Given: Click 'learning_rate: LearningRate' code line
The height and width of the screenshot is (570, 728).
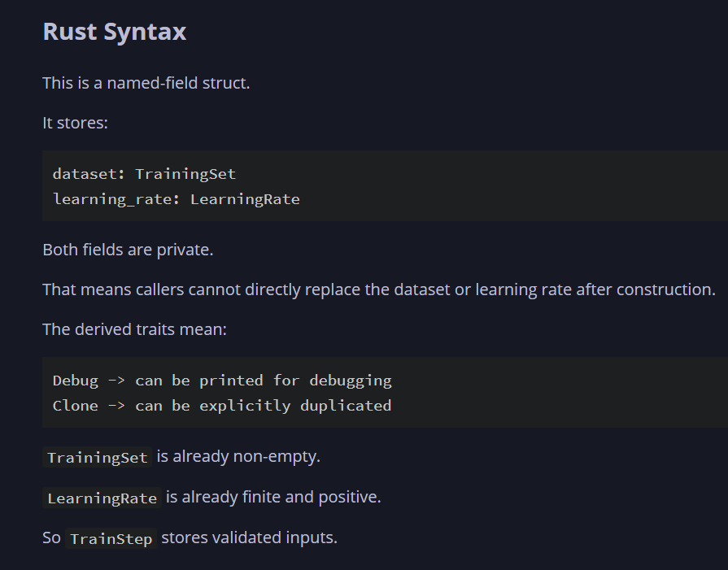Looking at the screenshot, I should click(177, 199).
